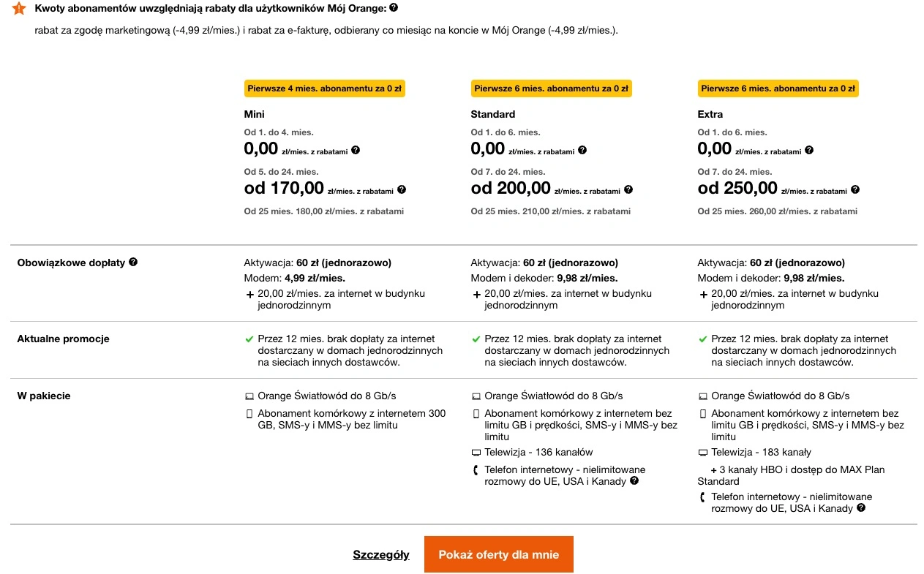Expand plus sign for Extra 20,00 zł surcharge
The height and width of the screenshot is (574, 924).
pos(704,294)
